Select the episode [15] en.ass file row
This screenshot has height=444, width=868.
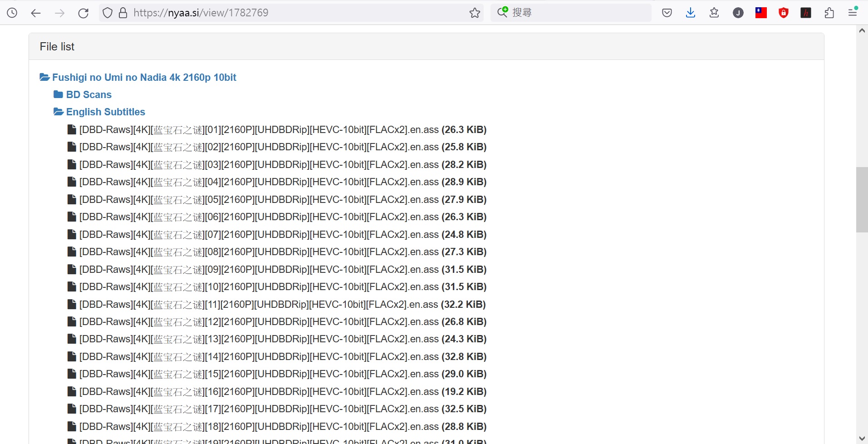277,374
